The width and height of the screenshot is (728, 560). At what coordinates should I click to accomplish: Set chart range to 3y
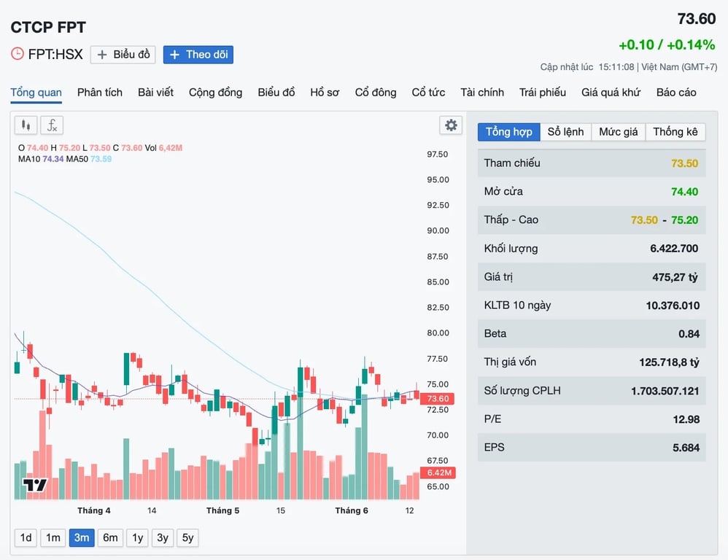click(x=163, y=537)
